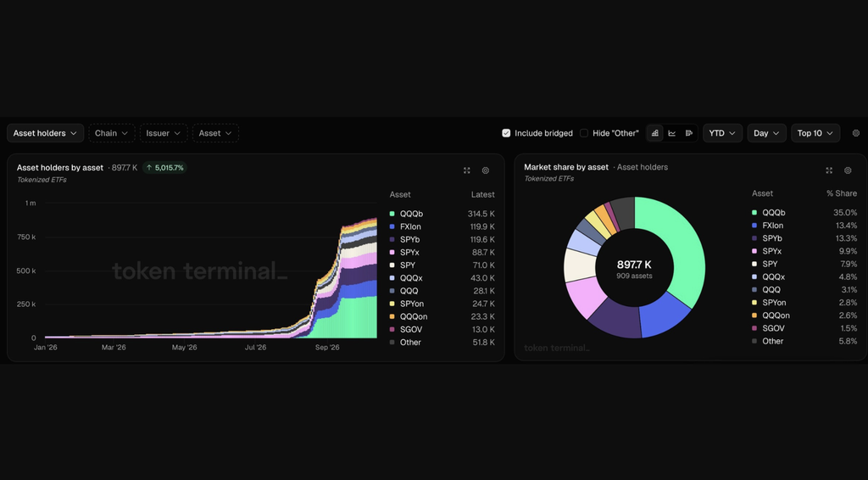Select SPYb in the Asset holders legend
Viewport: 868px width, 480px height.
(x=409, y=240)
